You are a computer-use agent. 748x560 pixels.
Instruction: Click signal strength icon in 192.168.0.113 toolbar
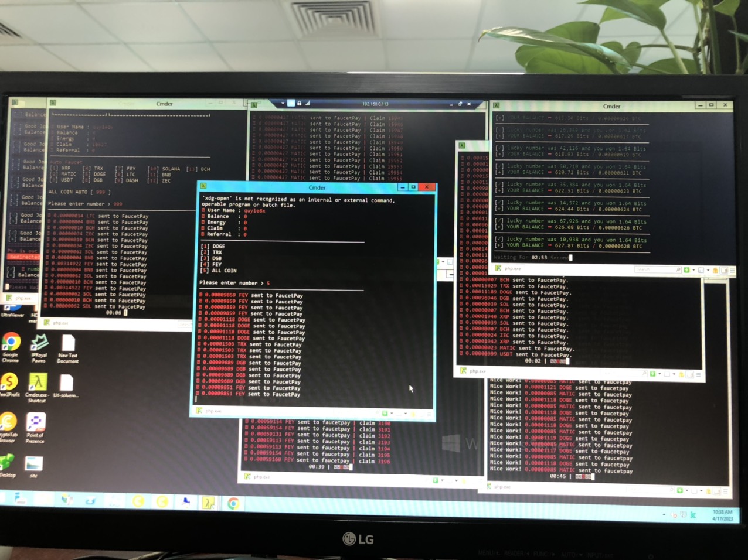tap(307, 103)
